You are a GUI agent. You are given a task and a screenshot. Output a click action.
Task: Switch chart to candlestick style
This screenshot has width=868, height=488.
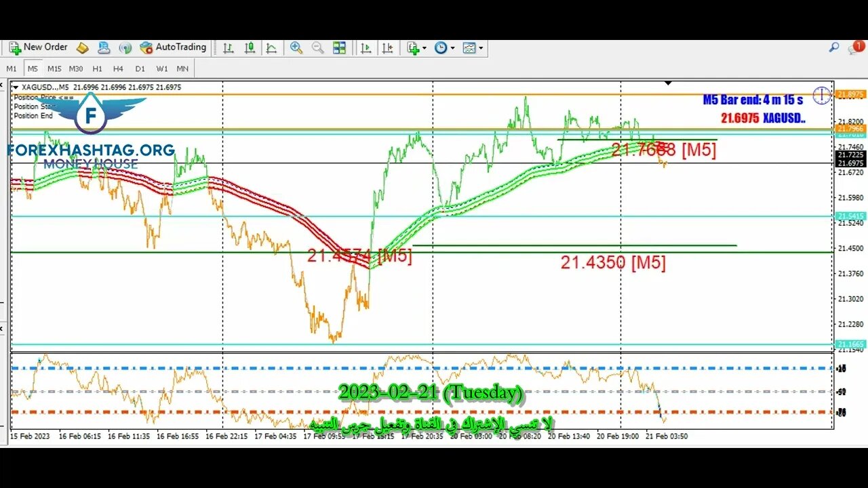tap(250, 47)
